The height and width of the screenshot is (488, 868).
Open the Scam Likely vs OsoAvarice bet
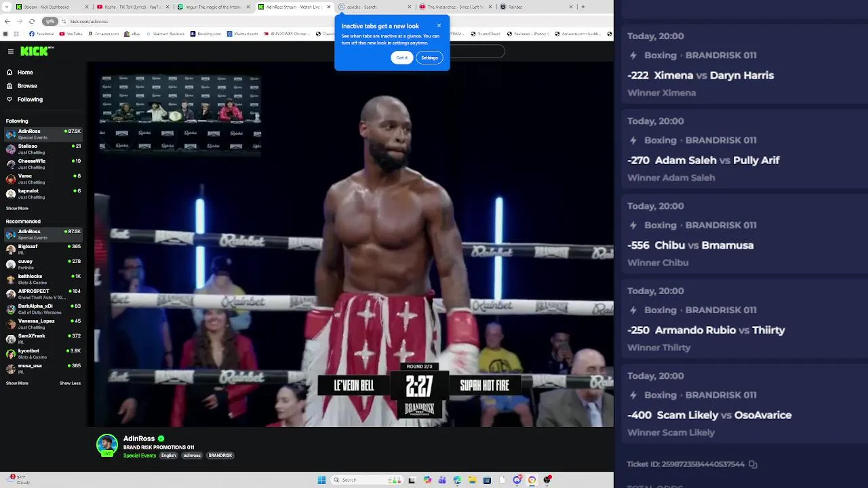click(x=744, y=404)
